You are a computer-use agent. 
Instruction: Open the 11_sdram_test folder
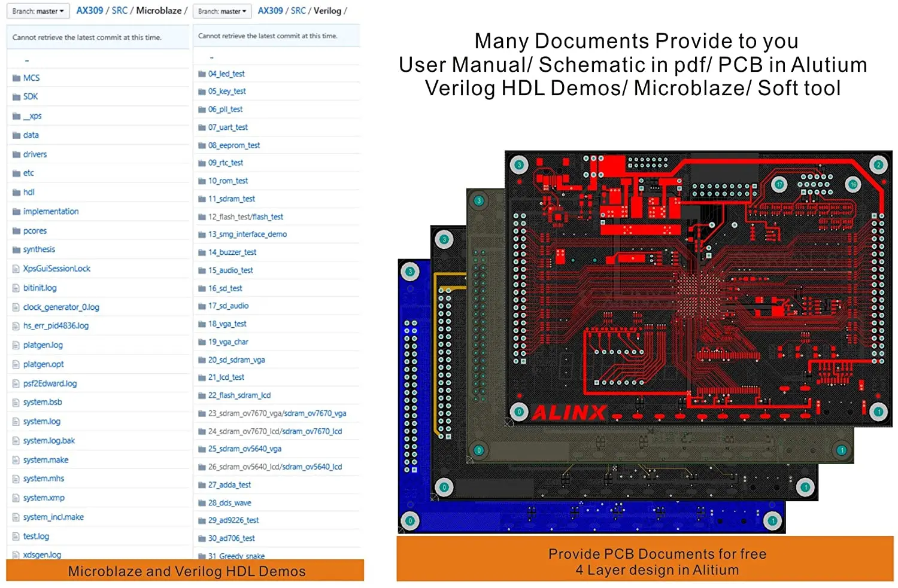(232, 199)
